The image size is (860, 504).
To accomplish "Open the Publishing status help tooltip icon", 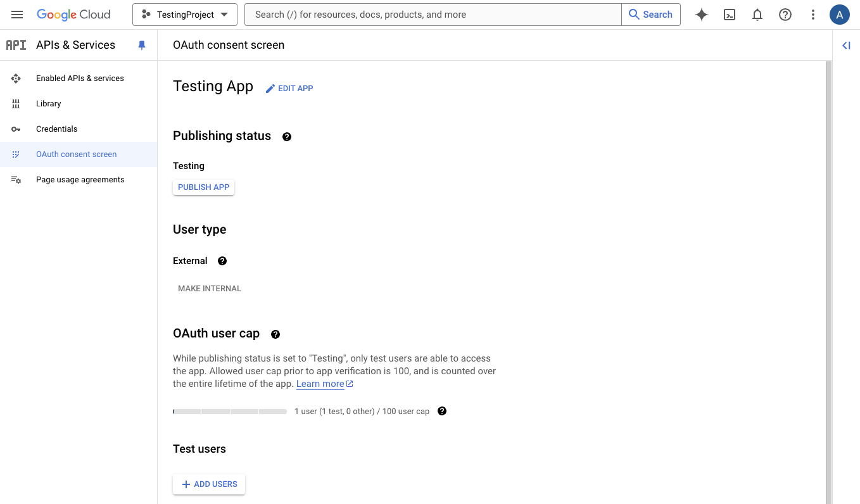I will pyautogui.click(x=287, y=137).
